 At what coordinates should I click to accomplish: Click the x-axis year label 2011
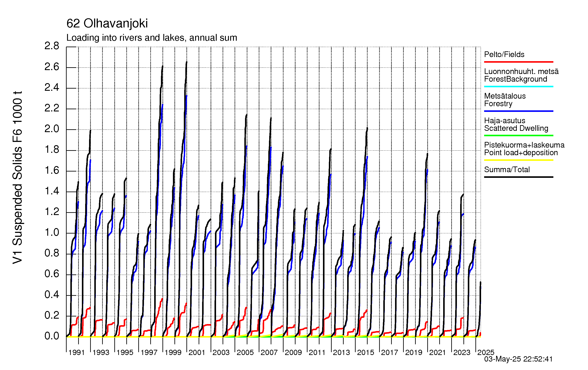pyautogui.click(x=317, y=352)
